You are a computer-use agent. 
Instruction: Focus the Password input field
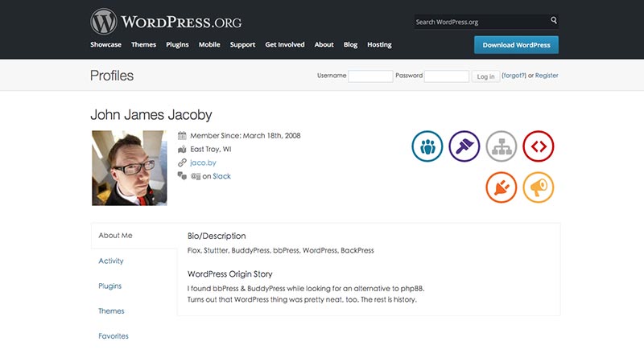[447, 76]
